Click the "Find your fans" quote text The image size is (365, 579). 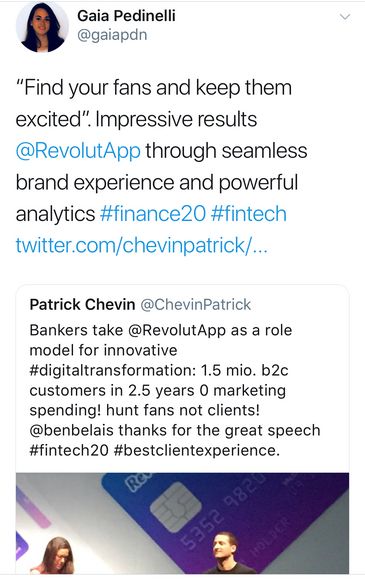tap(84, 88)
